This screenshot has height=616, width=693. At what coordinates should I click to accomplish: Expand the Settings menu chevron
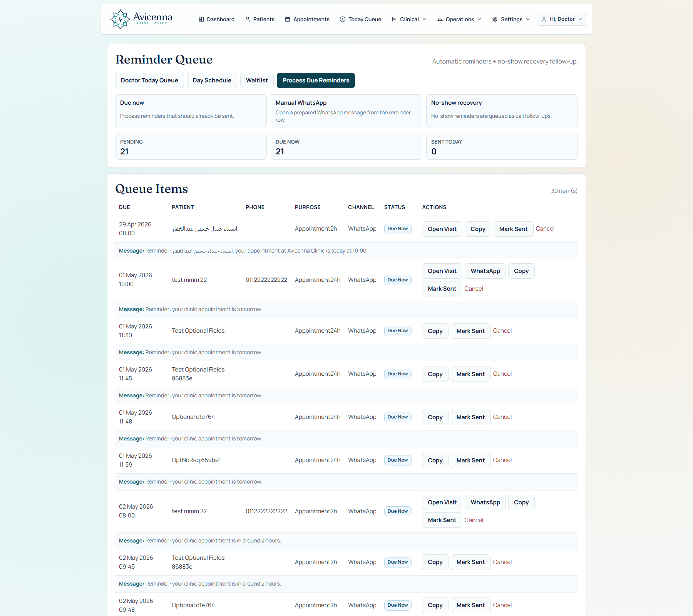pyautogui.click(x=528, y=19)
